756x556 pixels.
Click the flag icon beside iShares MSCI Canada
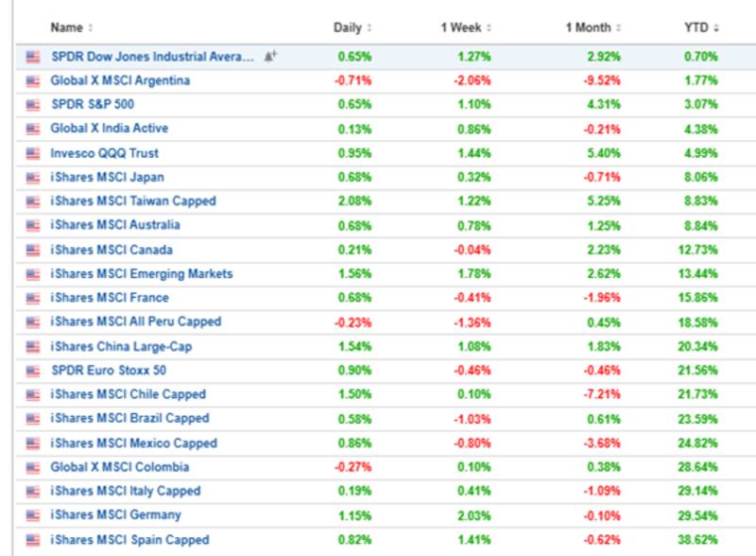[33, 251]
